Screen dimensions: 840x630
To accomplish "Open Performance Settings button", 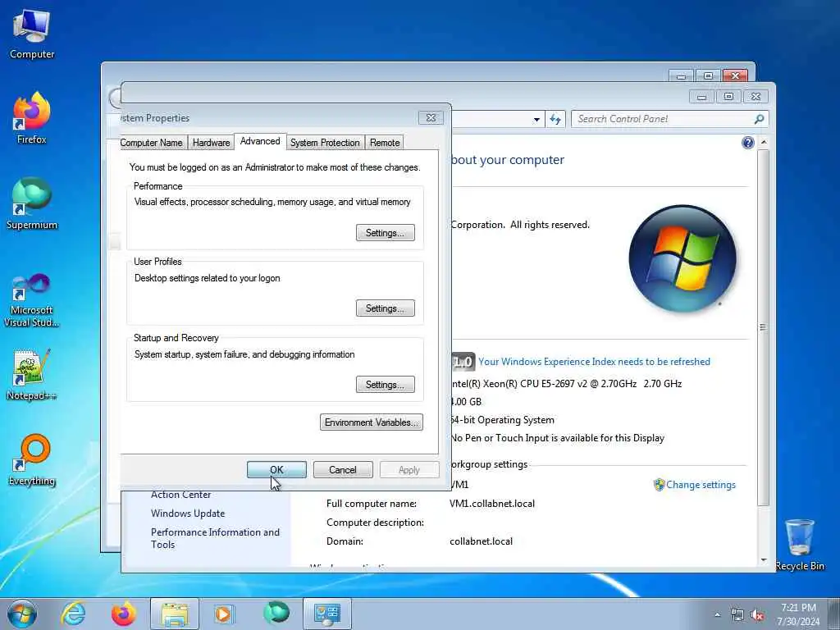I will (386, 232).
